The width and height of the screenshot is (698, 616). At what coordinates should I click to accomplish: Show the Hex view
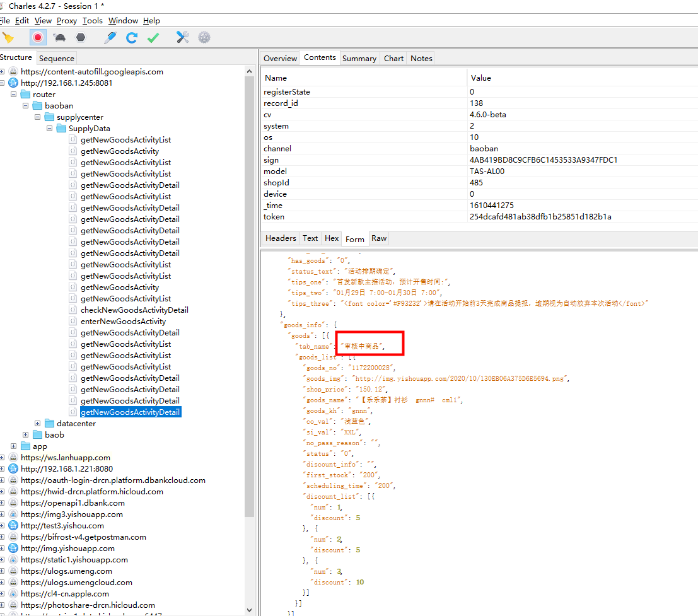332,238
